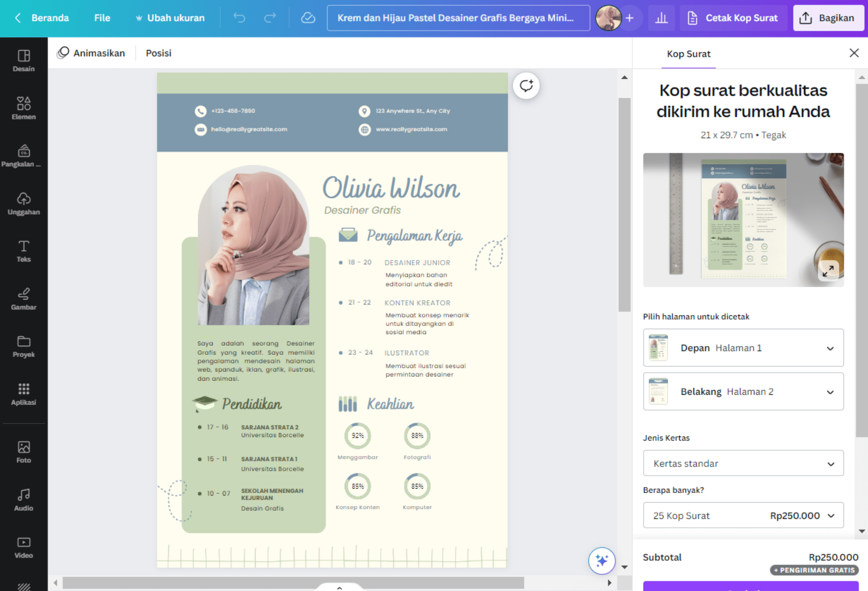868x591 pixels.
Task: Open design insights via chart icon
Action: point(661,18)
